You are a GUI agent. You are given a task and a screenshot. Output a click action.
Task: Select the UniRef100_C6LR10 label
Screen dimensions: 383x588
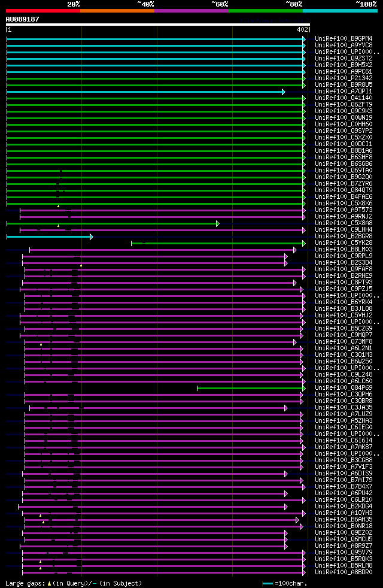click(x=344, y=499)
